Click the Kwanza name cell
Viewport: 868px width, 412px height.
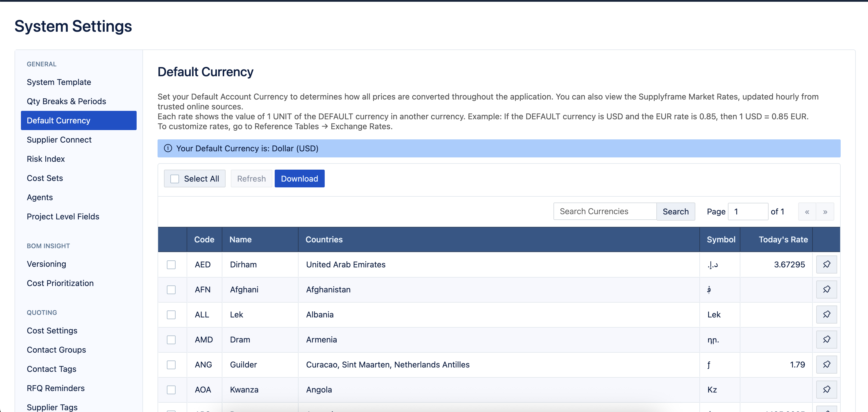point(260,390)
